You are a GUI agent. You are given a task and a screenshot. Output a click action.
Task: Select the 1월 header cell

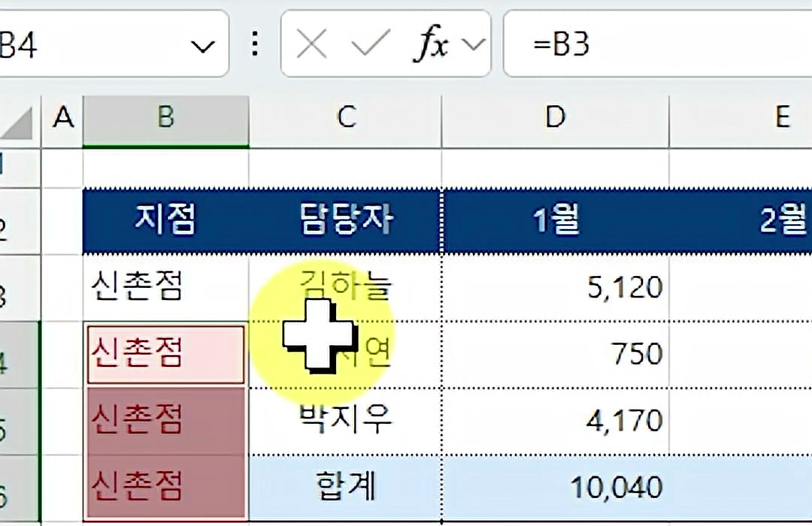(555, 220)
